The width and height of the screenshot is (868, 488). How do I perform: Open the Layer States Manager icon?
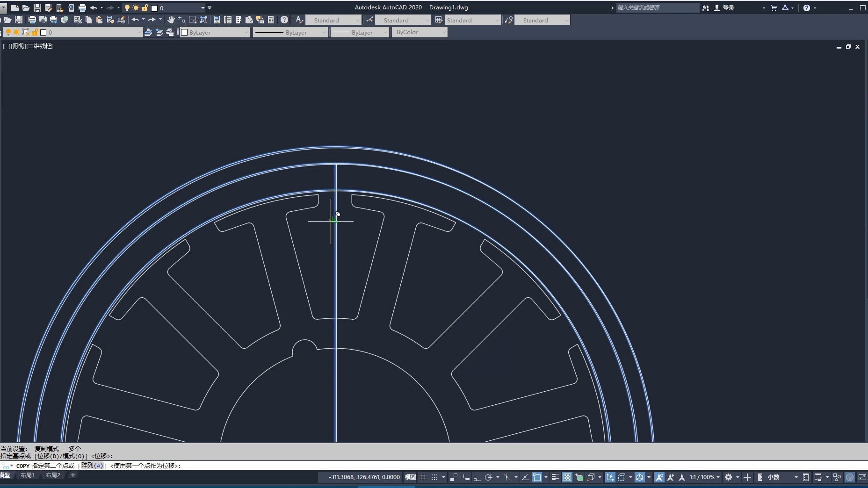[x=170, y=32]
